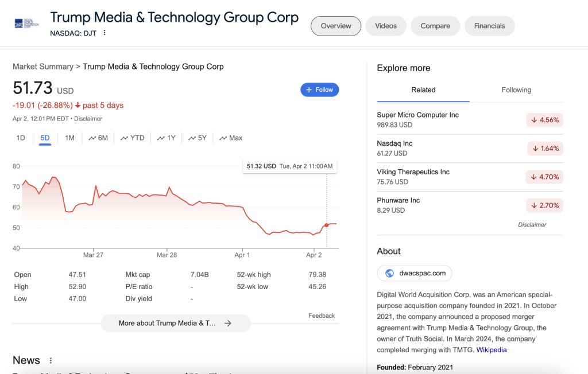Screen dimensions: 588x374
Task: Click the 51.73 USD current price
Action: coord(43,88)
